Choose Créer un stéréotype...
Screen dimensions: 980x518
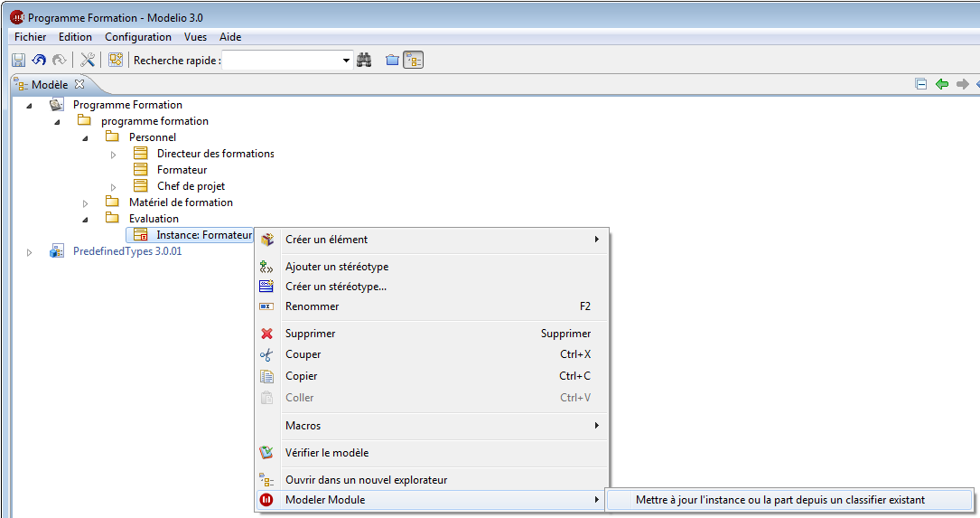click(x=431, y=287)
